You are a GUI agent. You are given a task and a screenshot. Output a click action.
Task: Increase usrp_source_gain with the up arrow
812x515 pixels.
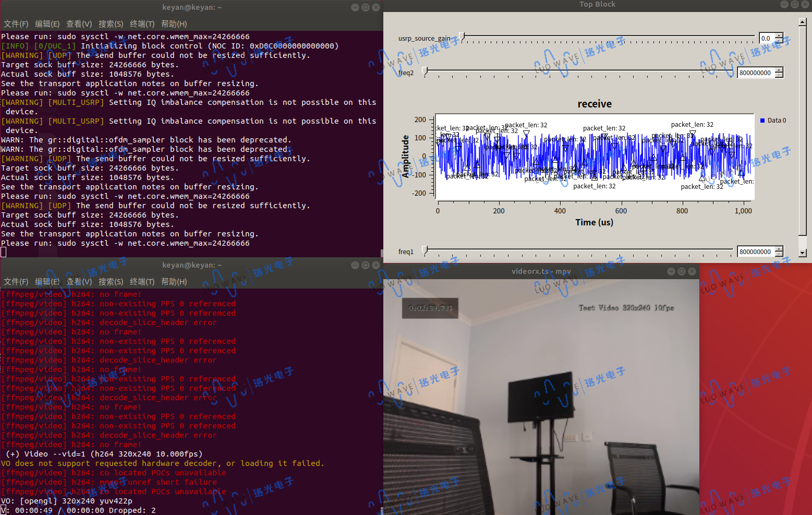click(x=779, y=35)
